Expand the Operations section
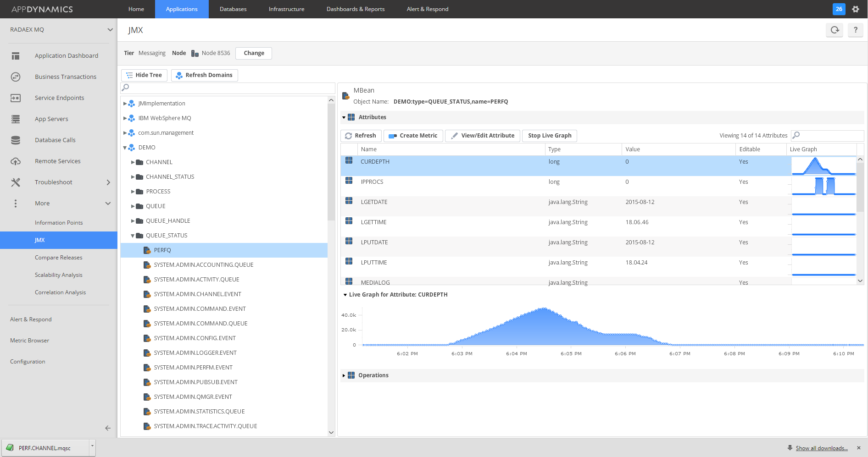The width and height of the screenshot is (868, 457). (344, 375)
